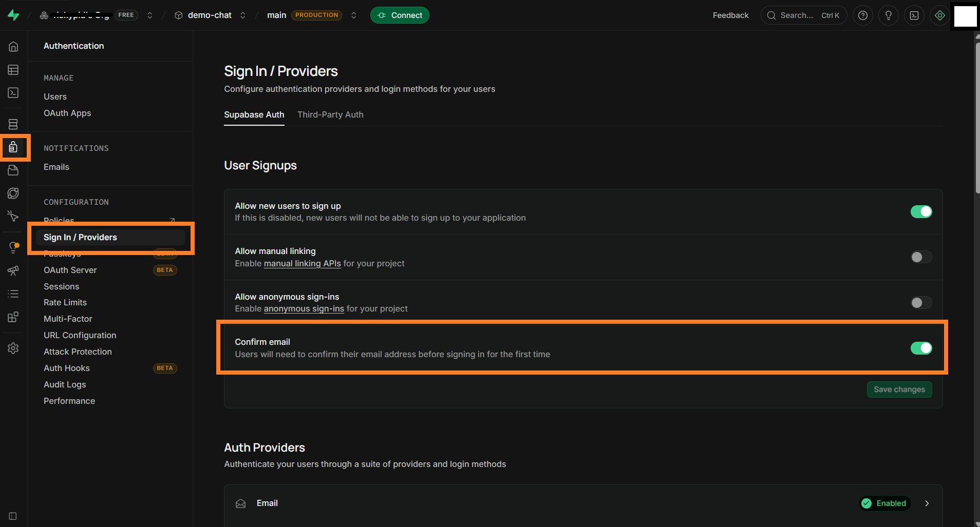Click the Feedback button
The width and height of the screenshot is (980, 527).
tap(730, 15)
